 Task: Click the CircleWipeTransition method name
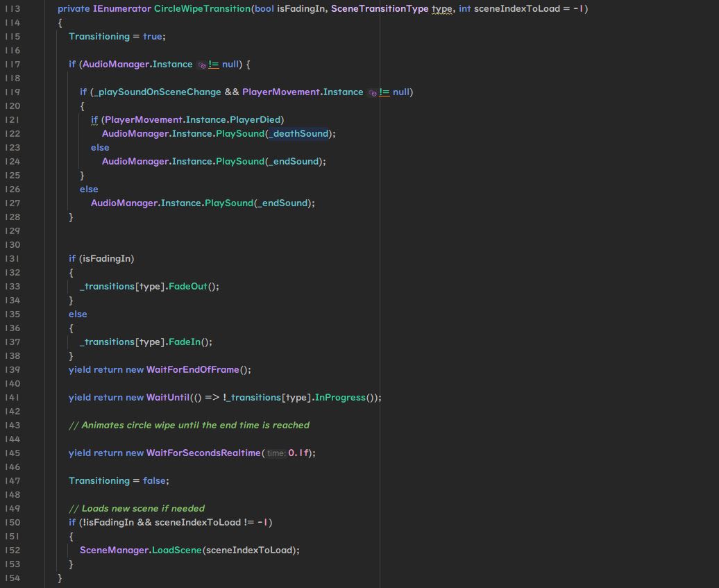tap(202, 9)
